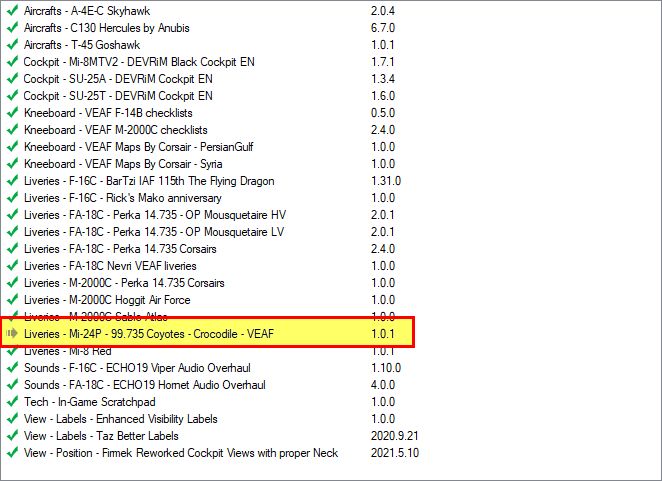The image size is (662, 481).
Task: Click the checkmark next to Firmek Reworked Cockpit Views
Action: (12, 452)
